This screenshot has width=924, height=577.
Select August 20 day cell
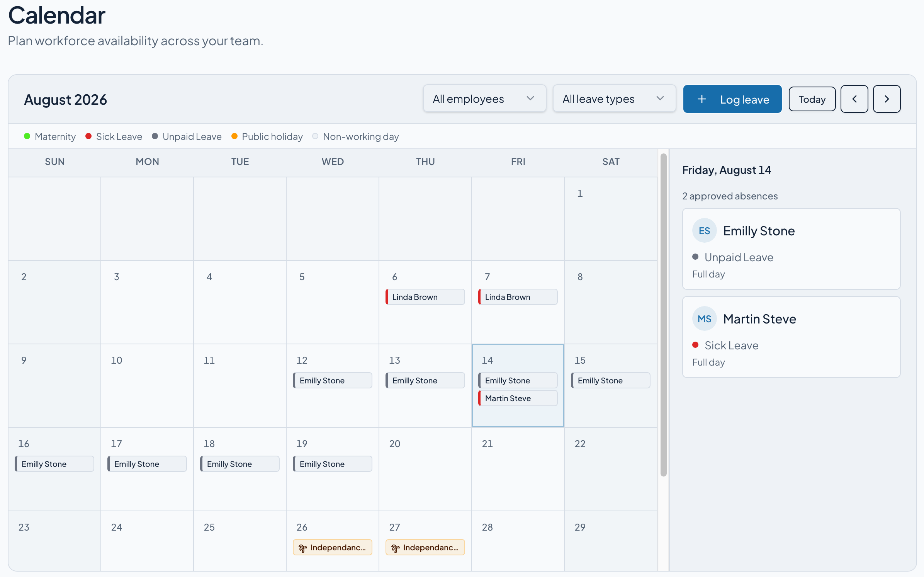tap(425, 469)
